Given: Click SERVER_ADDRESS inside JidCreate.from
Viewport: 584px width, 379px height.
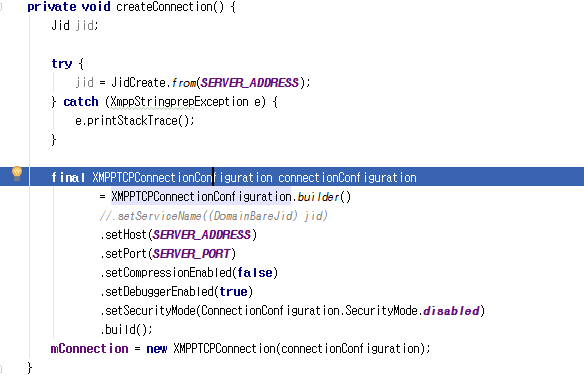Looking at the screenshot, I should click(x=250, y=82).
